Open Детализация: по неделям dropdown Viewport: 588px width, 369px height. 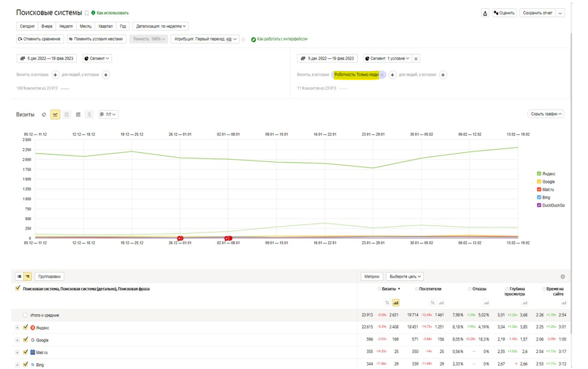pyautogui.click(x=161, y=26)
